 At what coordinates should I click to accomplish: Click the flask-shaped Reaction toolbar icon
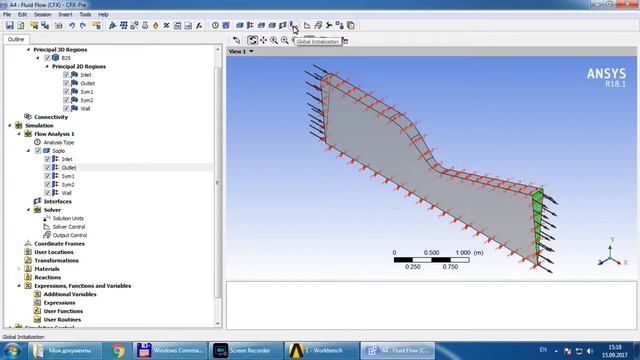coord(145,25)
